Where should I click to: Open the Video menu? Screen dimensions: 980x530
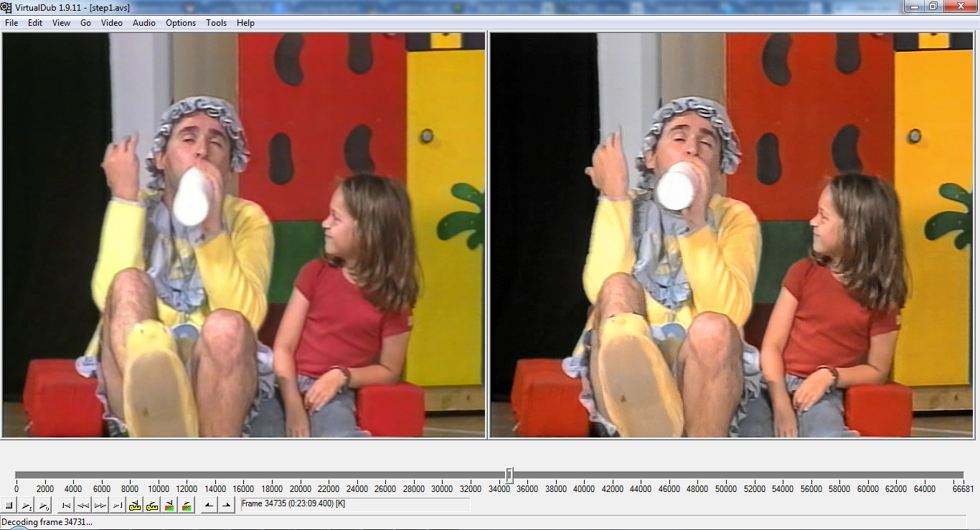click(x=112, y=23)
